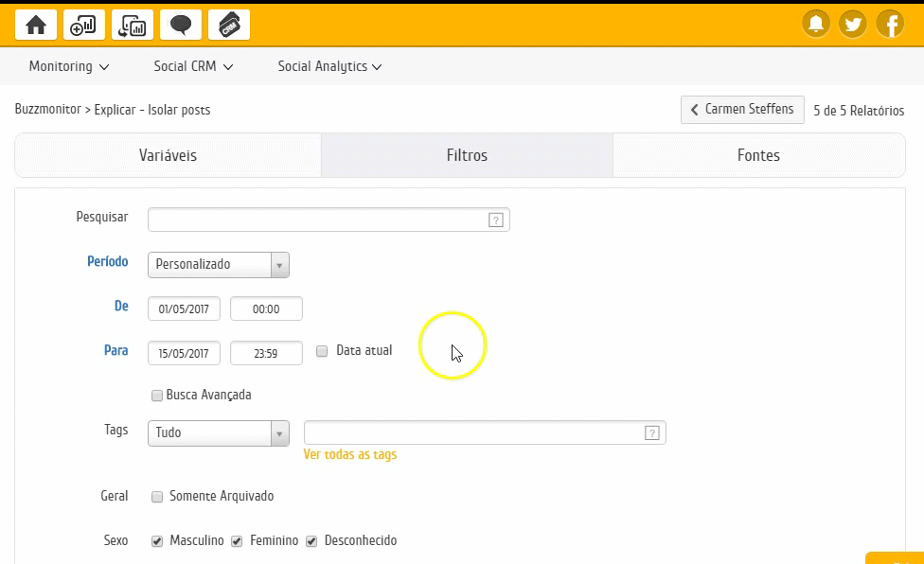Screen dimensions: 924x564
Task: Click the Facebook icon
Action: point(890,24)
